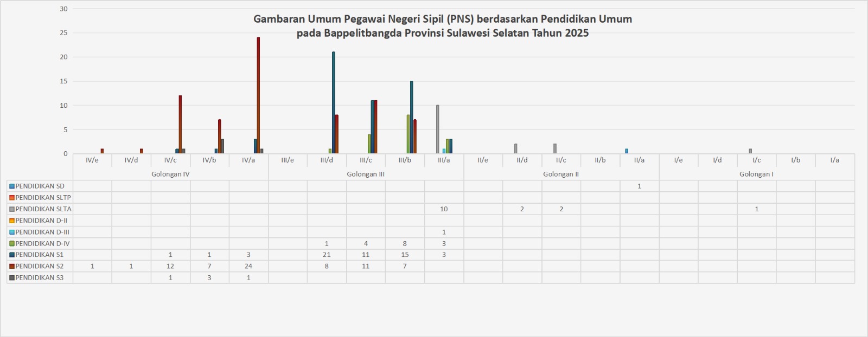Click the III/c axis label

366,160
